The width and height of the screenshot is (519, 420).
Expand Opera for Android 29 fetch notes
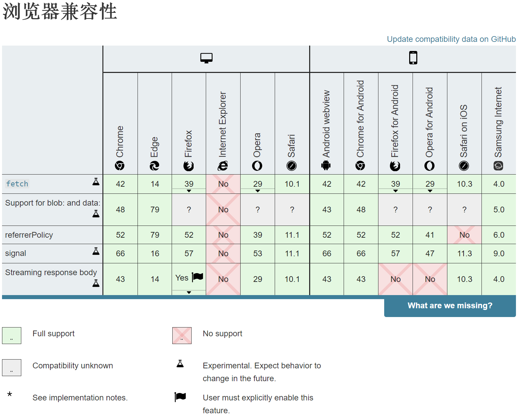[x=430, y=191]
